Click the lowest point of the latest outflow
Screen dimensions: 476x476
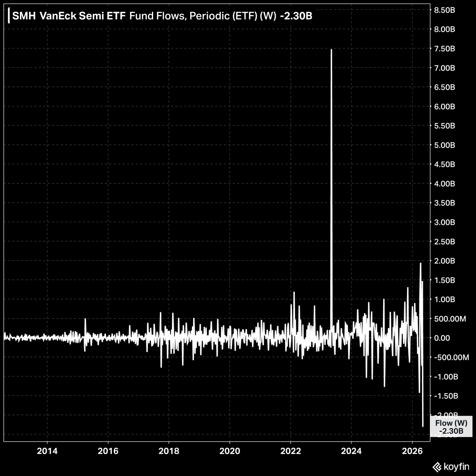click(x=423, y=426)
